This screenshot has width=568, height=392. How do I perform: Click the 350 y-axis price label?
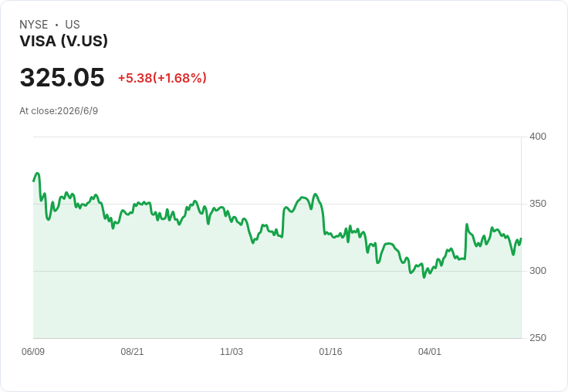point(538,204)
